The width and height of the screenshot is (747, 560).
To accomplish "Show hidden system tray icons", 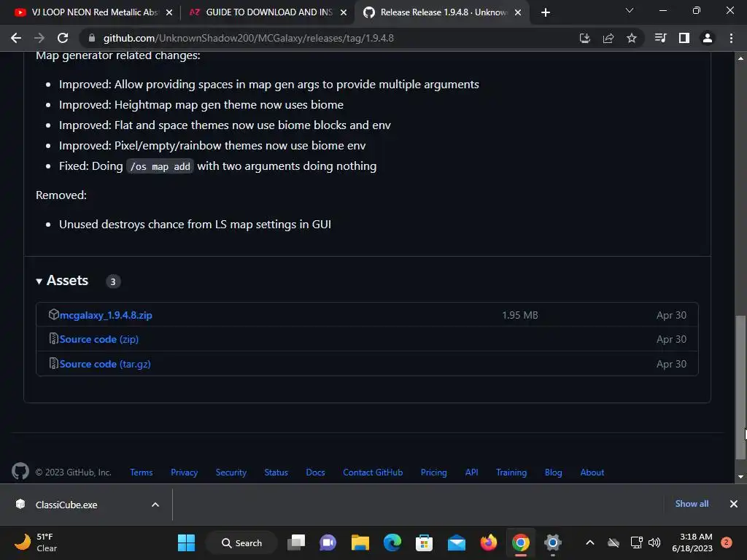I will pos(589,542).
